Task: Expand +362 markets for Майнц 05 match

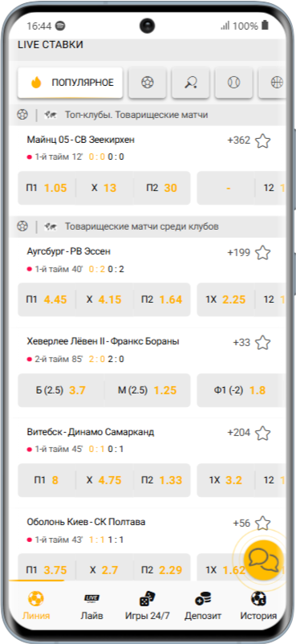Action: [239, 141]
